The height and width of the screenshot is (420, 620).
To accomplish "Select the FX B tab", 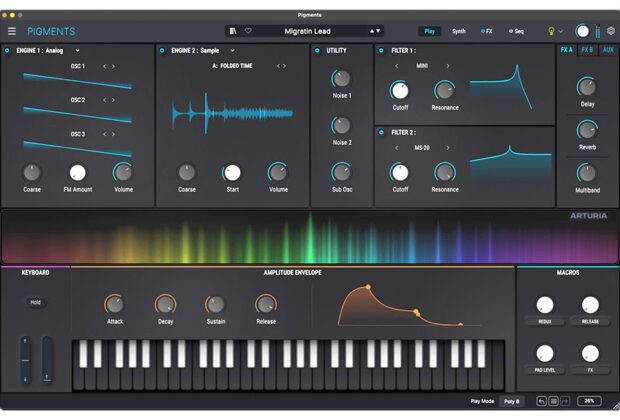I will [x=587, y=50].
